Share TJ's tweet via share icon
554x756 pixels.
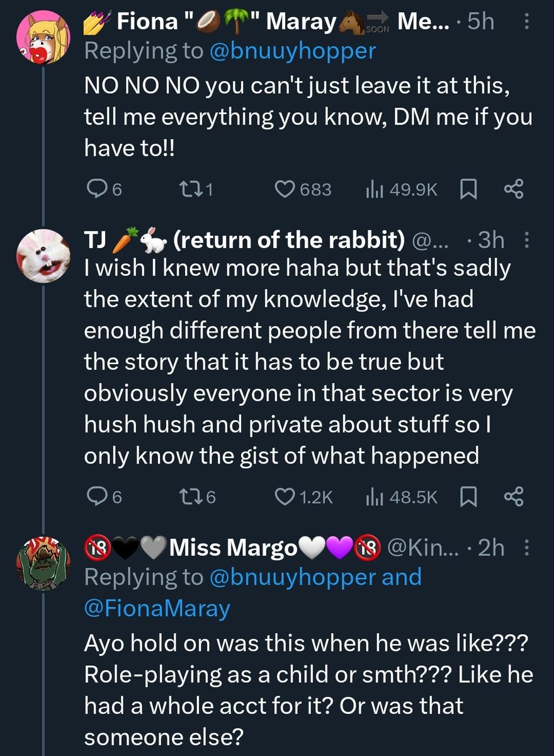514,497
